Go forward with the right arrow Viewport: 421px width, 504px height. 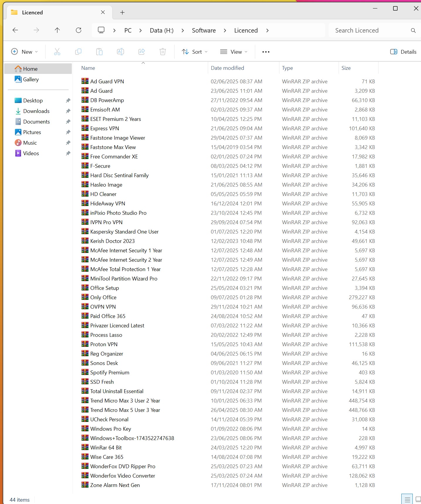pyautogui.click(x=36, y=30)
